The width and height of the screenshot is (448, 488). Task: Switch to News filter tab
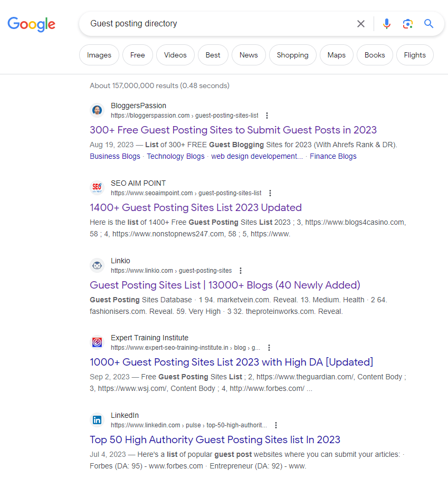[249, 55]
